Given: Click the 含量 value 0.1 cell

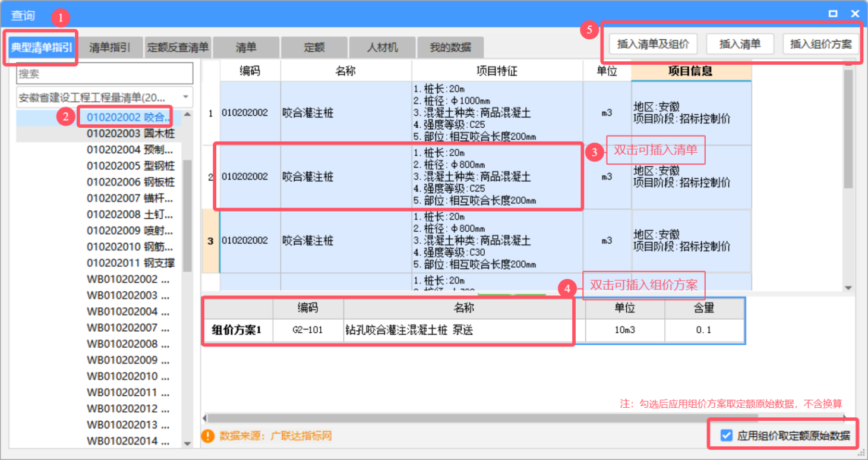Looking at the screenshot, I should (x=704, y=330).
